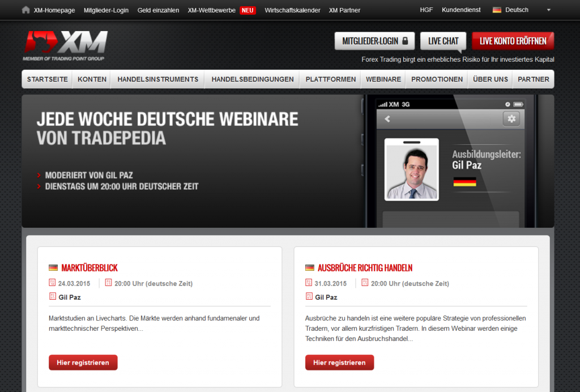Click the date 24.03.2015

(74, 284)
